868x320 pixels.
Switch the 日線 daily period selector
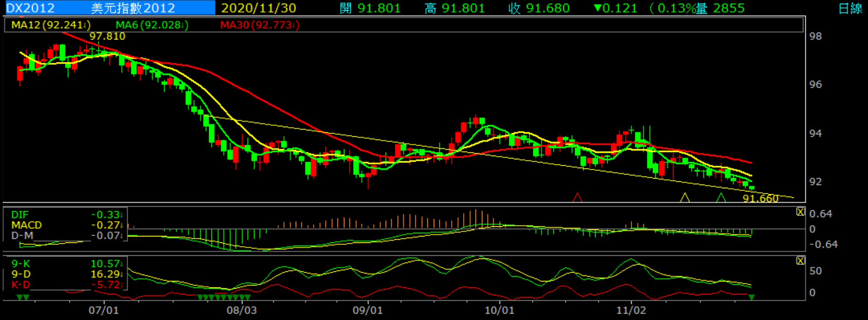click(850, 8)
